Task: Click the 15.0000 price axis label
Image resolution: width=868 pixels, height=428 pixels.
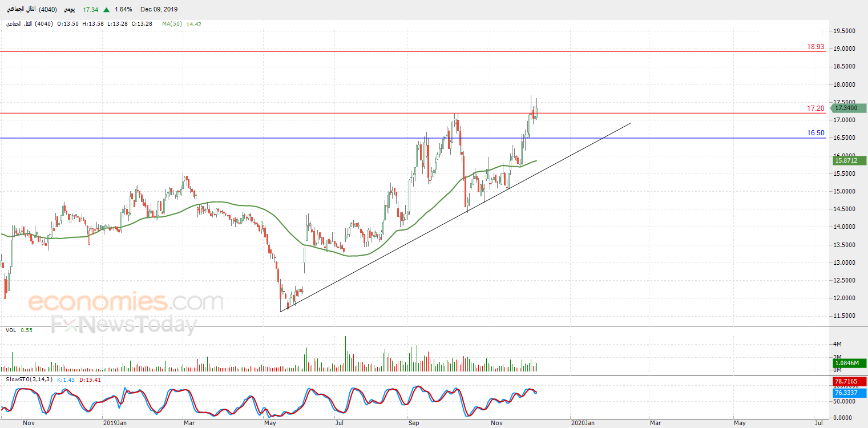Action: coord(845,191)
